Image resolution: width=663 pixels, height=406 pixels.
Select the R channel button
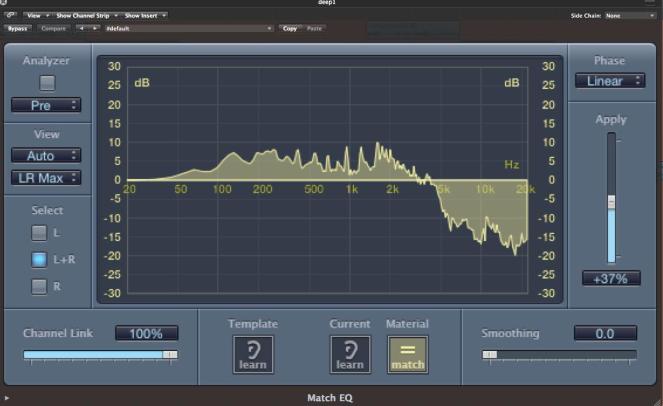pyautogui.click(x=39, y=287)
